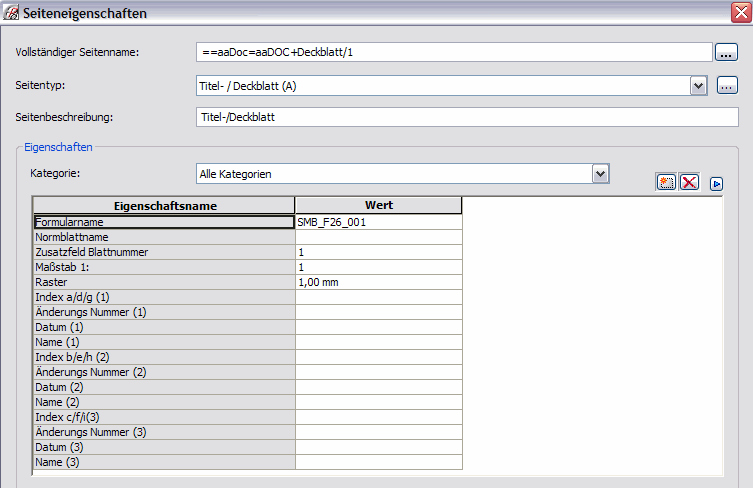Screen dimensions: 753x488
Task: Select the Index b/e/h (2) row
Action: click(x=164, y=357)
